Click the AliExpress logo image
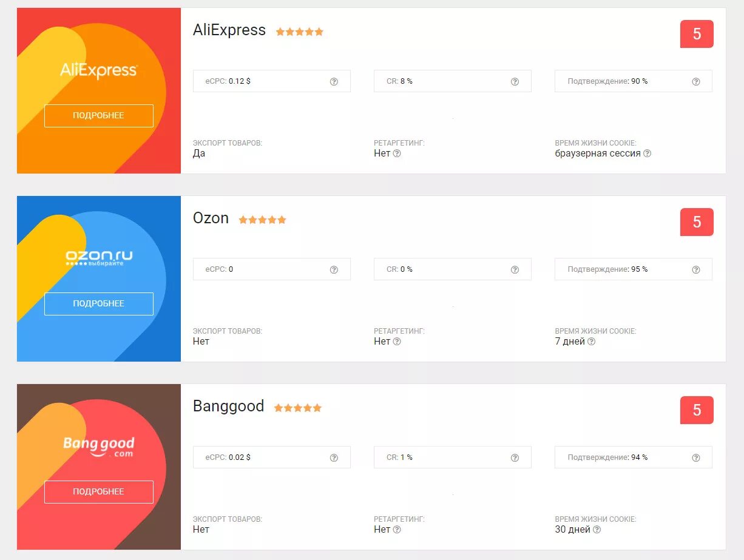This screenshot has height=560, width=744. click(99, 70)
